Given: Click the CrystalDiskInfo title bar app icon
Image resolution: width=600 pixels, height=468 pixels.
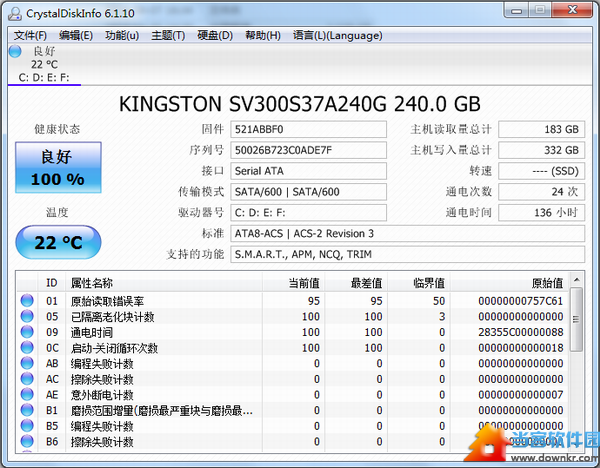Looking at the screenshot, I should click(15, 13).
